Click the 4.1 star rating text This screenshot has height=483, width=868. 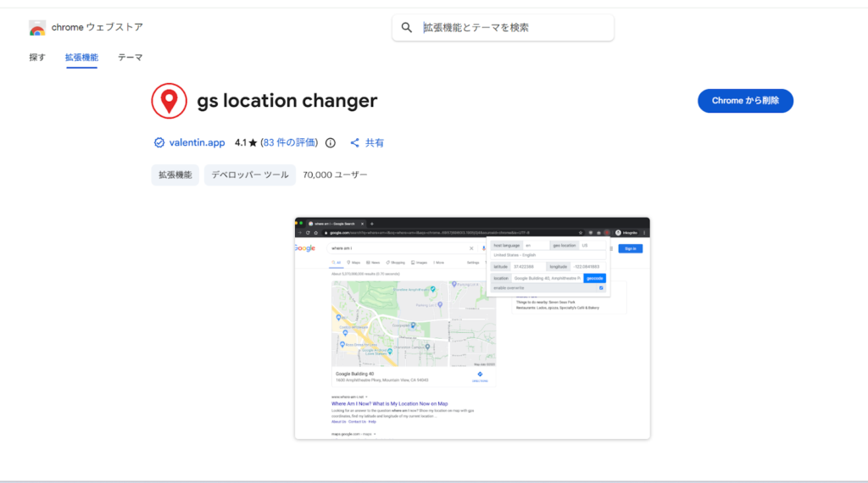pyautogui.click(x=246, y=142)
